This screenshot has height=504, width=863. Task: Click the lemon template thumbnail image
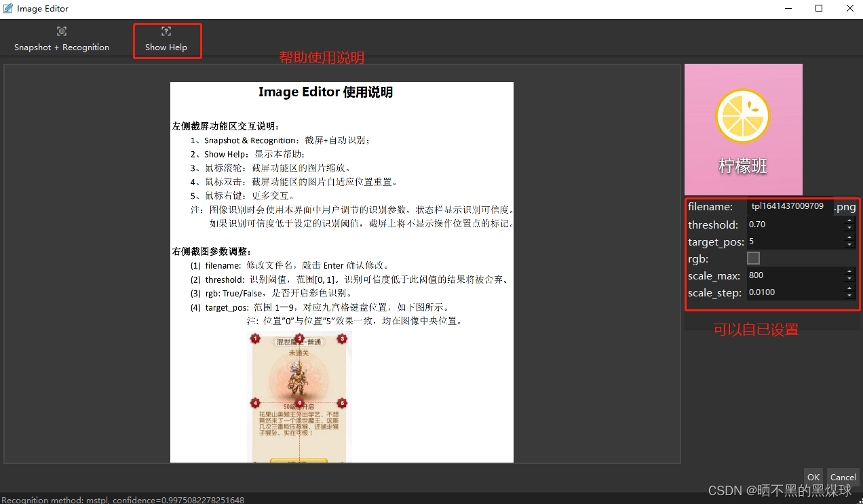[744, 130]
